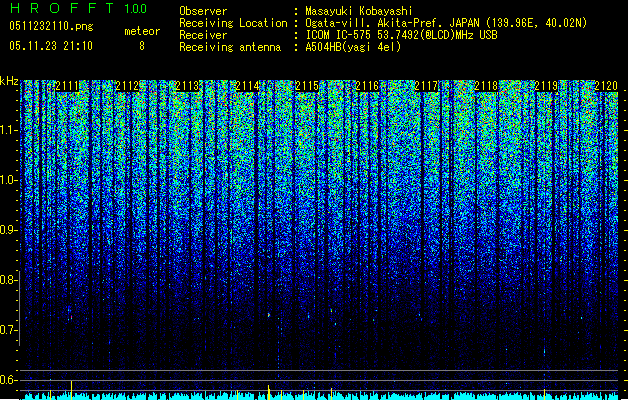Click observer name Masayuki Kobayashi
Screen dimensions: 629x400
coord(359,11)
